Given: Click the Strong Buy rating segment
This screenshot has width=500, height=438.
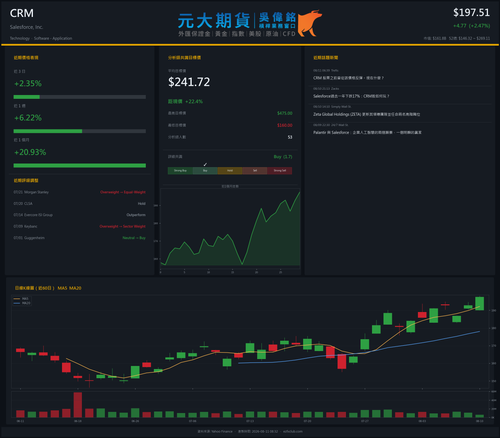Looking at the screenshot, I should (x=180, y=171).
